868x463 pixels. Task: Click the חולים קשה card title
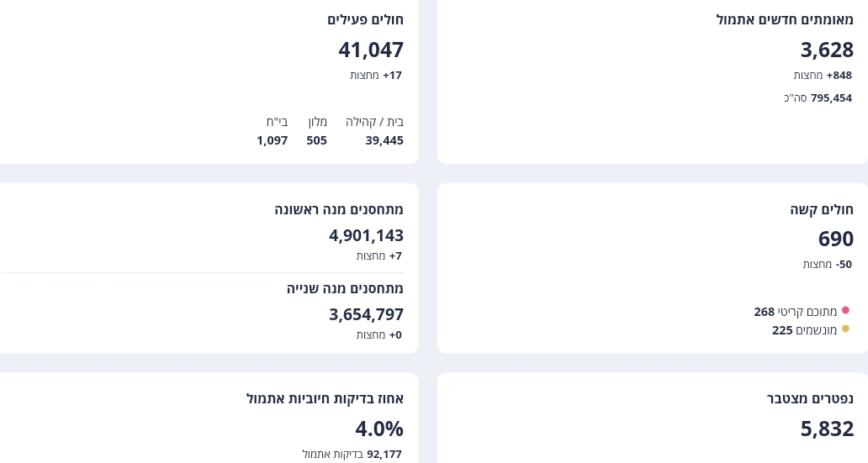pos(822,210)
